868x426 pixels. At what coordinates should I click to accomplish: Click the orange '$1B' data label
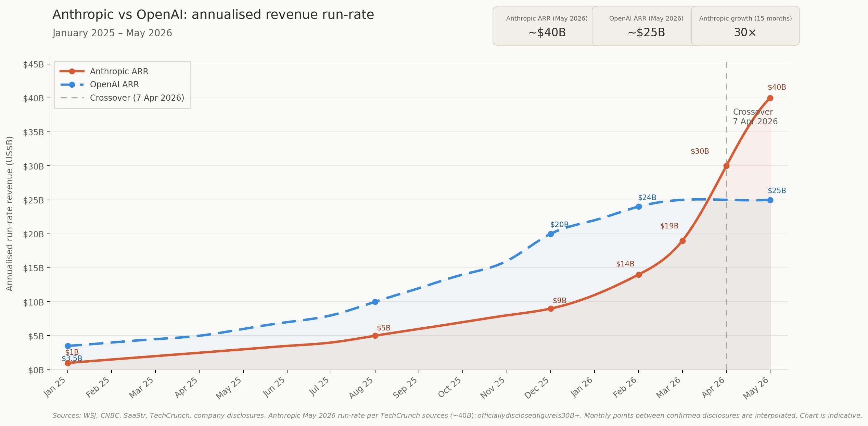(72, 352)
